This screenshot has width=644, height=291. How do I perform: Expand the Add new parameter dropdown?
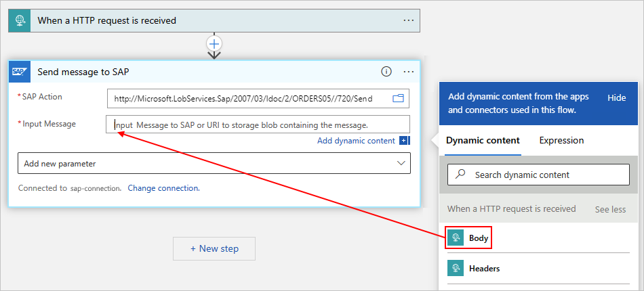[214, 163]
